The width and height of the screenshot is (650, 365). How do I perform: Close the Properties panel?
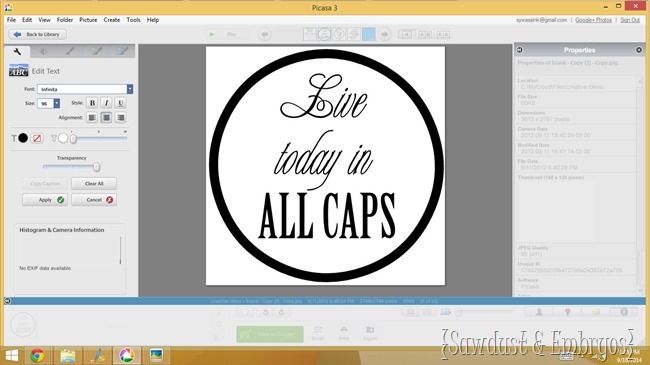coord(639,50)
